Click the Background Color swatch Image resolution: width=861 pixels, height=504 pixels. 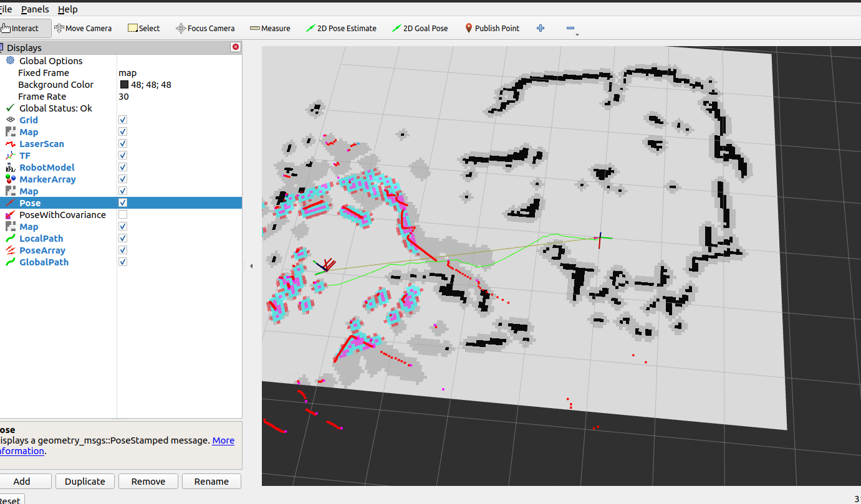124,85
